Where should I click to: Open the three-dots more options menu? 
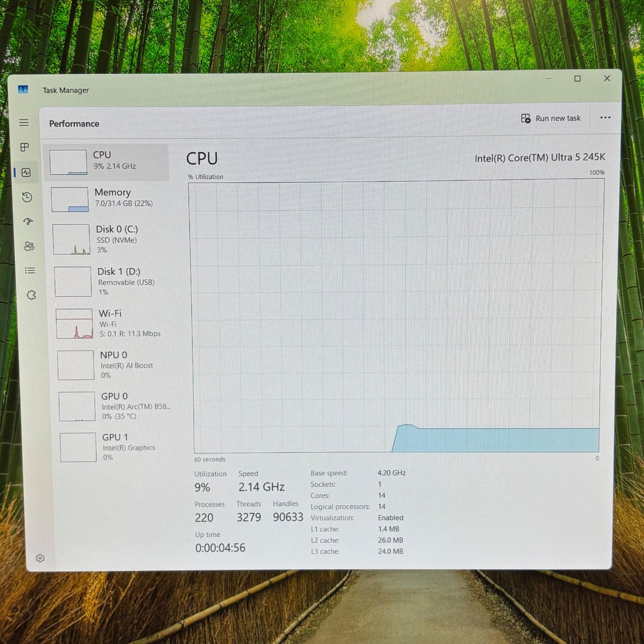pyautogui.click(x=605, y=118)
